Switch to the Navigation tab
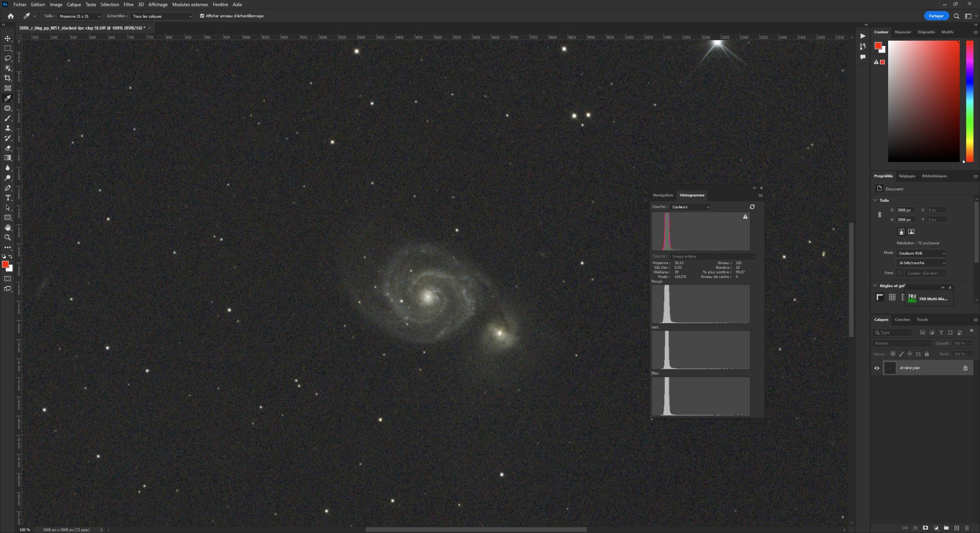This screenshot has width=980, height=533. point(663,195)
